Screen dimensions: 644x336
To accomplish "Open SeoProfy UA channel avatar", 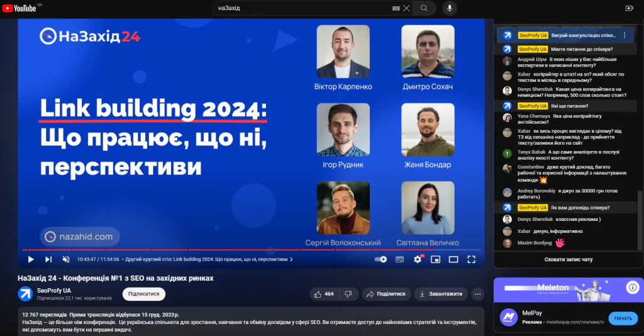I will [x=25, y=294].
